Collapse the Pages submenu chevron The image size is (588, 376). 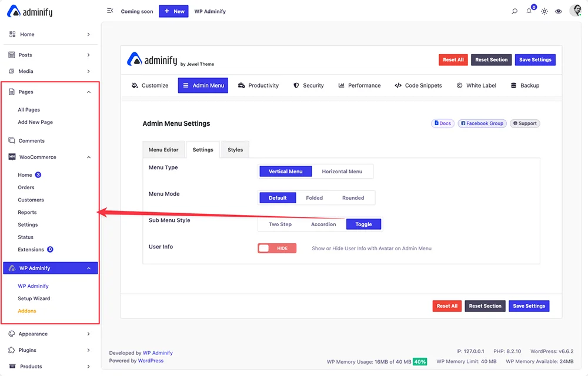pos(89,92)
